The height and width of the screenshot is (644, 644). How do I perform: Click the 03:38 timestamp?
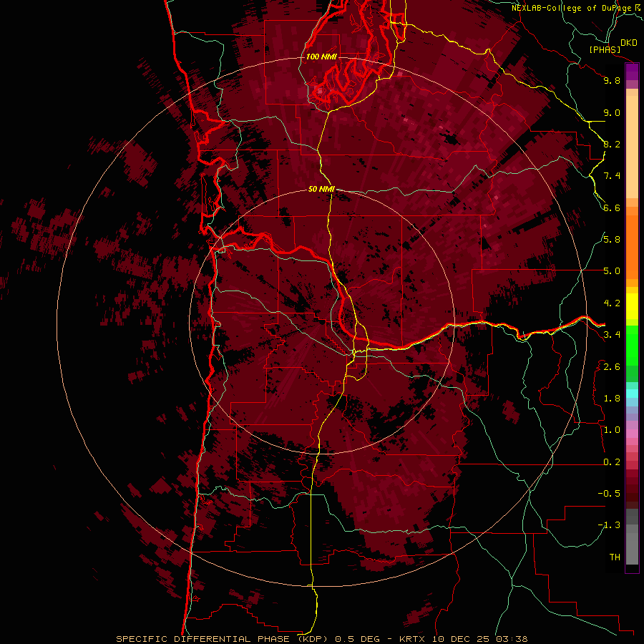coord(510,639)
